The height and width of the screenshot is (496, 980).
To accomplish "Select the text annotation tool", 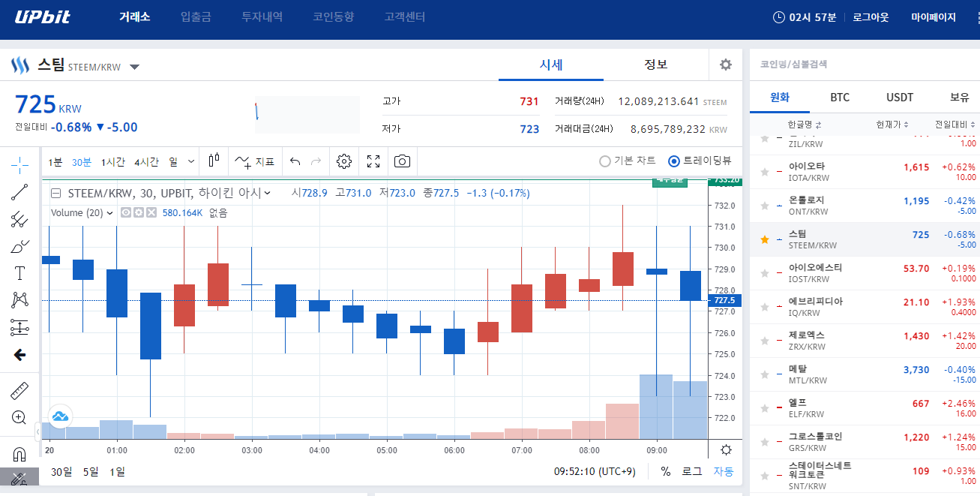I will coord(19,273).
